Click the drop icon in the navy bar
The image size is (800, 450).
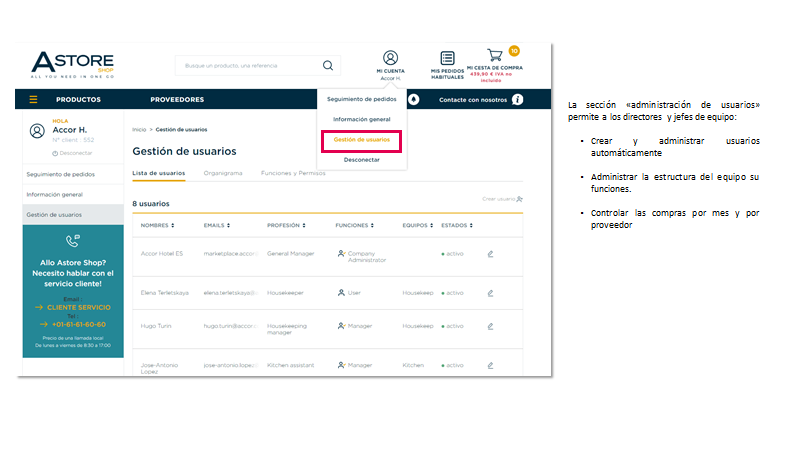(x=414, y=99)
